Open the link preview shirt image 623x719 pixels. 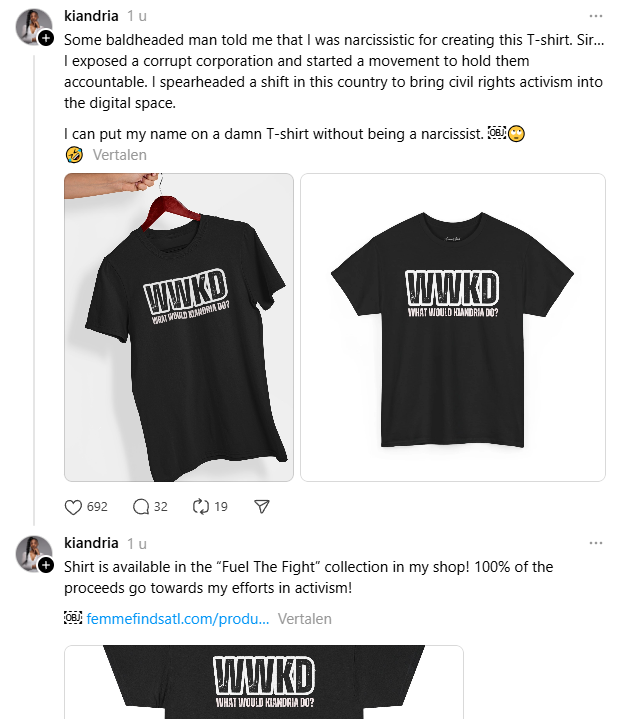click(264, 682)
